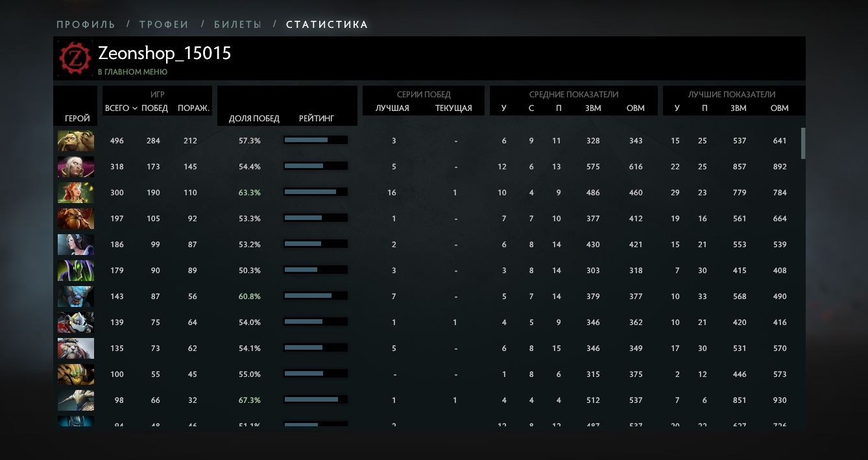868x460 pixels.
Task: Sort by the ПОРАЖ. column header
Action: coord(193,108)
